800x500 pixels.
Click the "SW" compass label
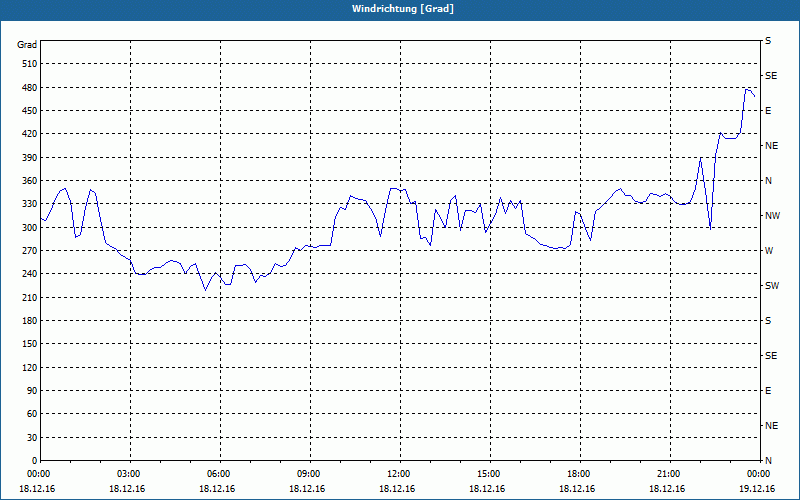click(772, 286)
